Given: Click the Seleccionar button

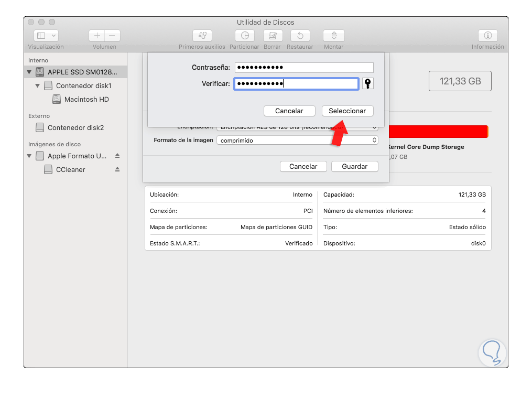Looking at the screenshot, I should 348,111.
